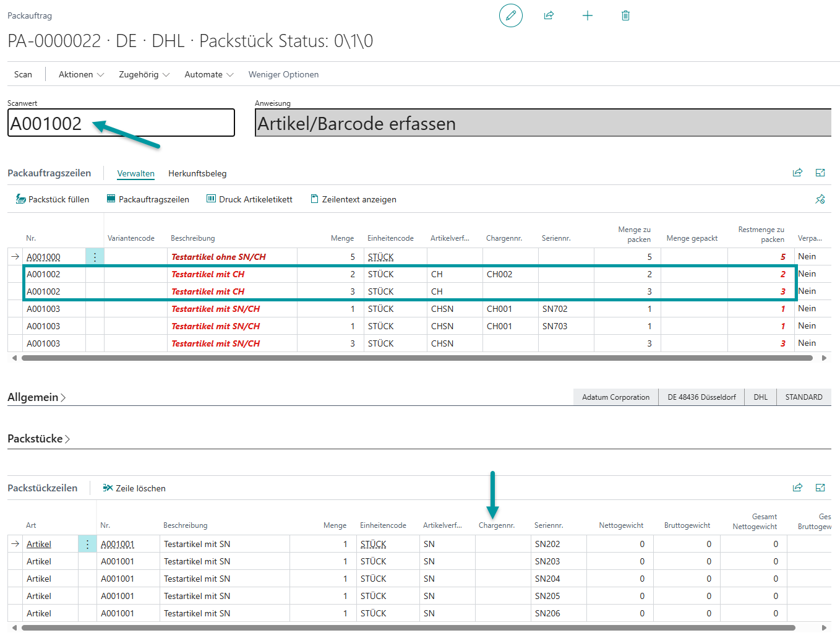This screenshot has width=840, height=638.
Task: Click the pin icon in Packauftragszeilen toolbar
Action: point(820,199)
